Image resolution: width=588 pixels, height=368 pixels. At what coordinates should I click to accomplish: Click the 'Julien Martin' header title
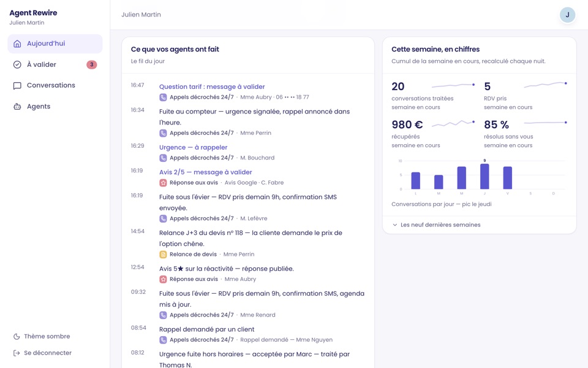point(141,15)
